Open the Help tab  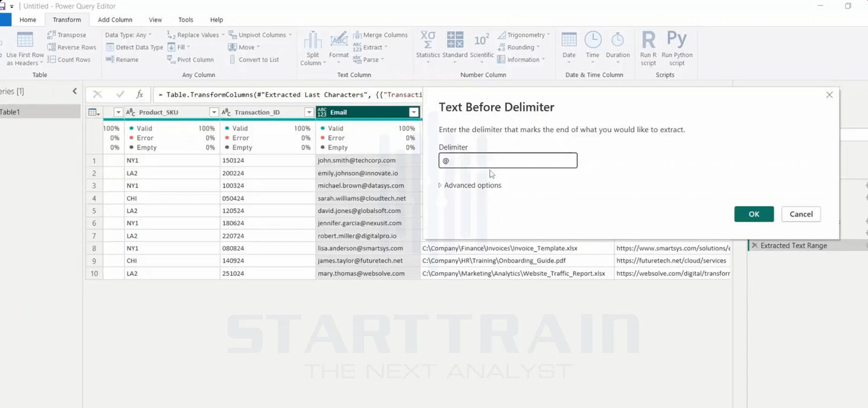(216, 20)
